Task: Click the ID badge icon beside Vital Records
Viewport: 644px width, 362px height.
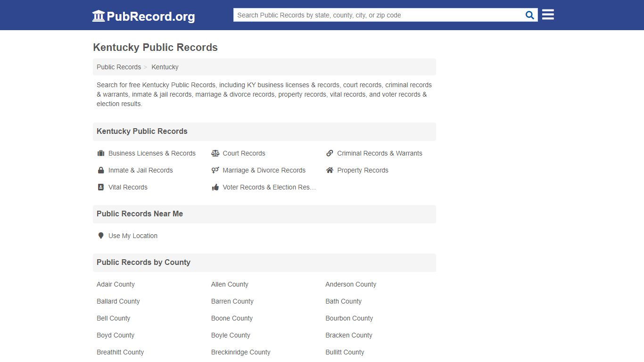Action: tap(100, 187)
